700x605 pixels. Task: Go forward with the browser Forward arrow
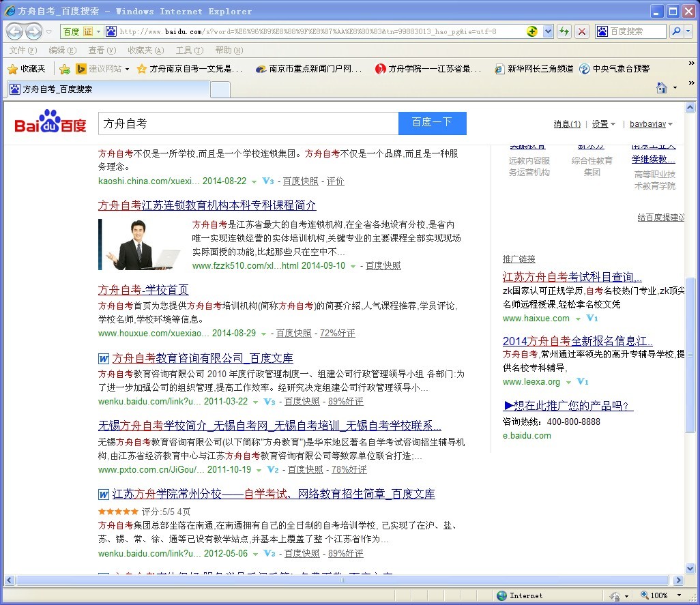34,31
